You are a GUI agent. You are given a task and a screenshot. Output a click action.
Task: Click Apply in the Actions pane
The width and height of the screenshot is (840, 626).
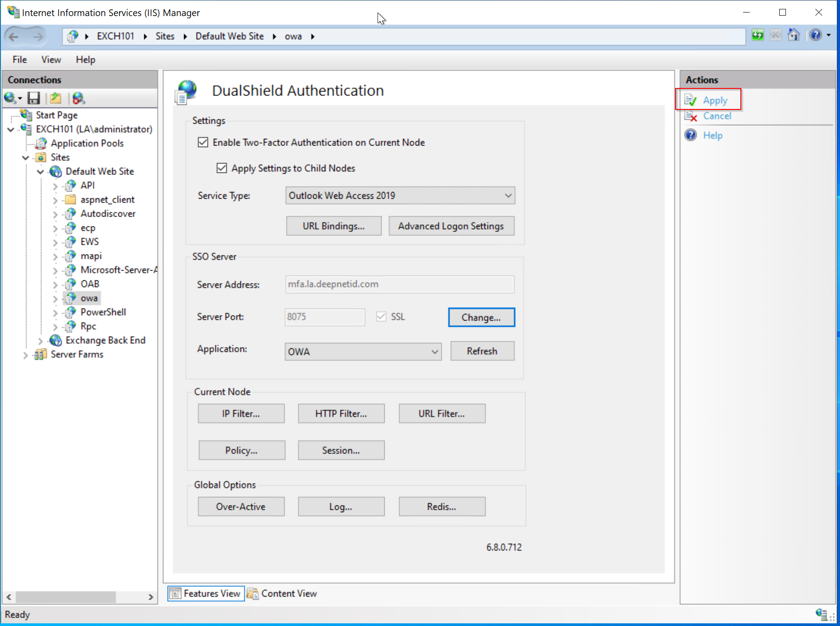coord(715,100)
